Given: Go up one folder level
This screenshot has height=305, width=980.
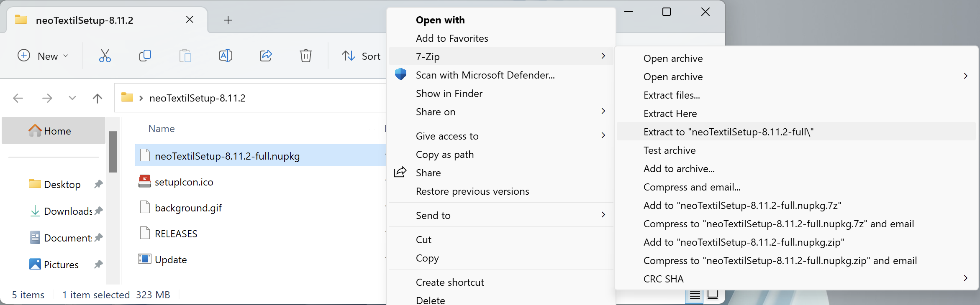Looking at the screenshot, I should (97, 98).
